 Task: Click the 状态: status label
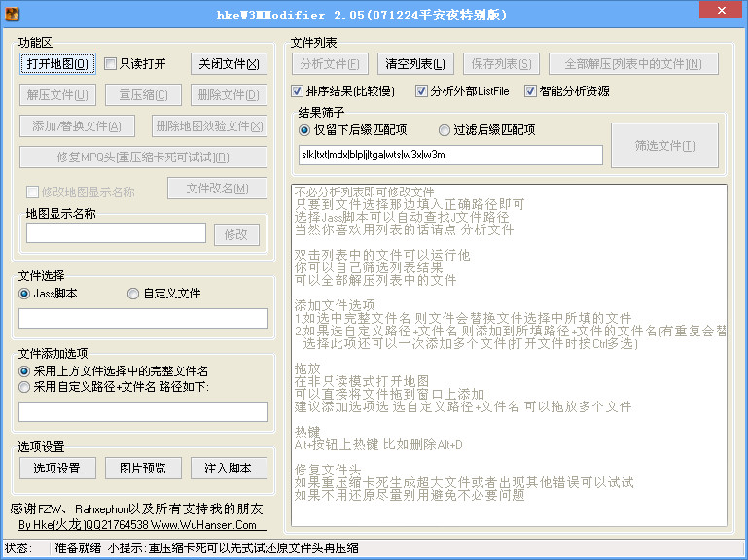click(17, 548)
